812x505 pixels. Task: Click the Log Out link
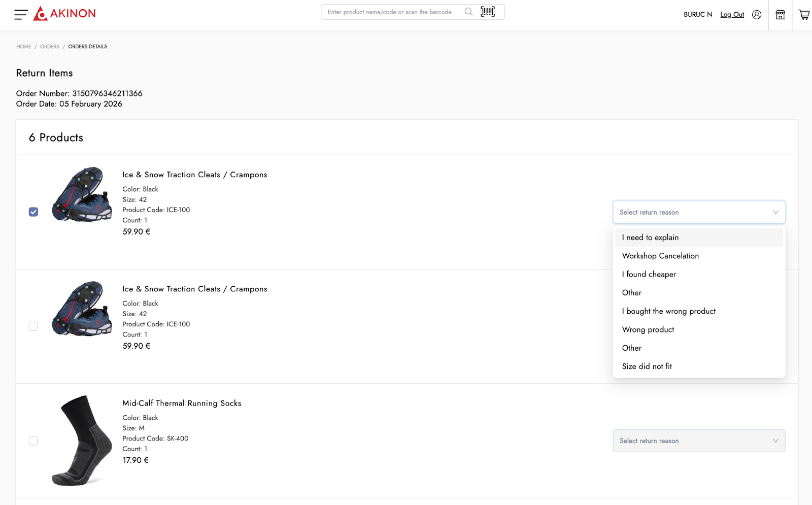[732, 15]
